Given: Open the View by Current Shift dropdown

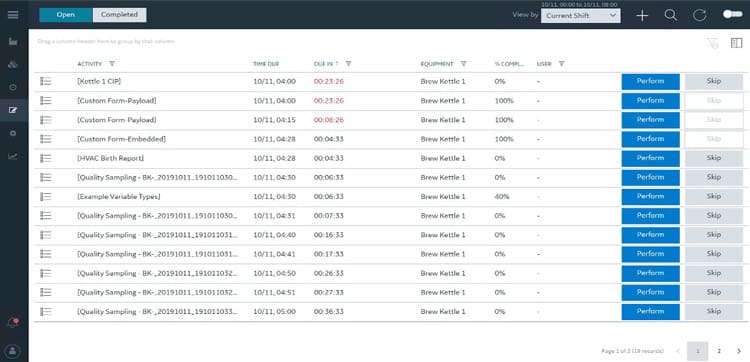Looking at the screenshot, I should (581, 15).
